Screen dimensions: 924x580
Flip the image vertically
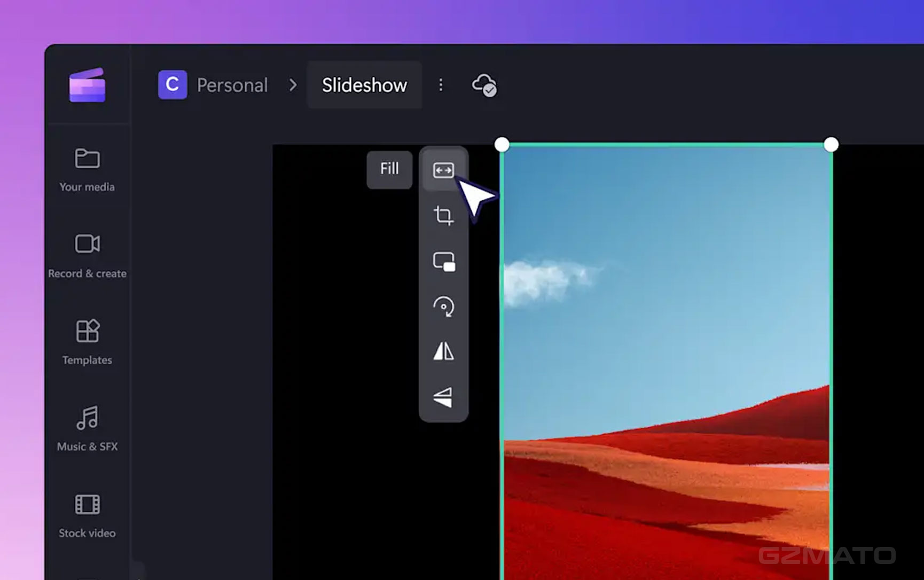tap(443, 397)
